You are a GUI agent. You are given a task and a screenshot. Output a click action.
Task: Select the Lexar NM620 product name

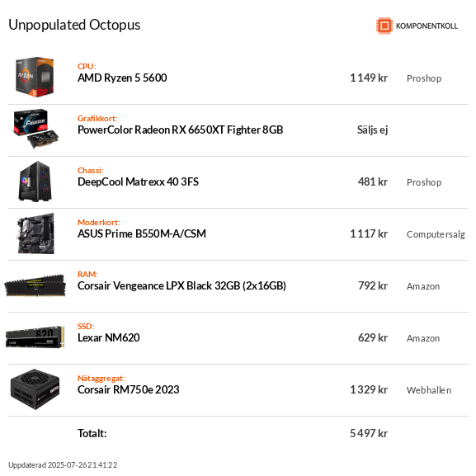(x=109, y=338)
